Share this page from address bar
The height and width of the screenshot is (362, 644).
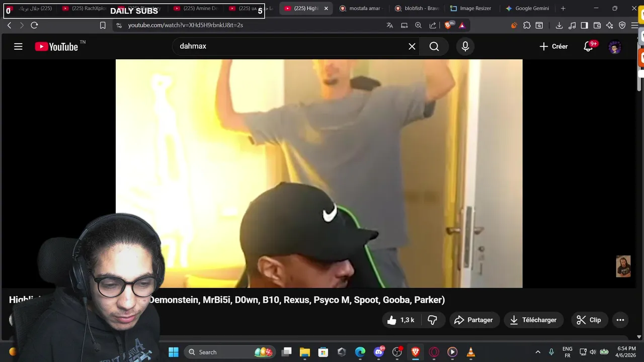coord(433,25)
